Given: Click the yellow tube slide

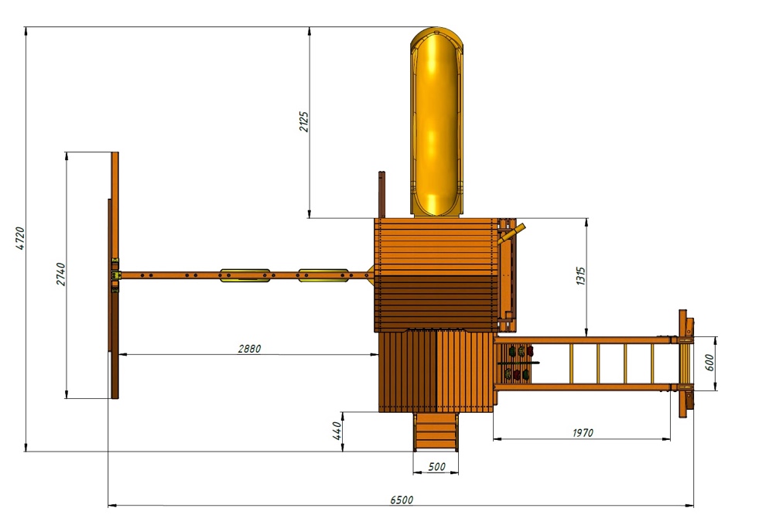Looking at the screenshot, I should pos(436,124).
